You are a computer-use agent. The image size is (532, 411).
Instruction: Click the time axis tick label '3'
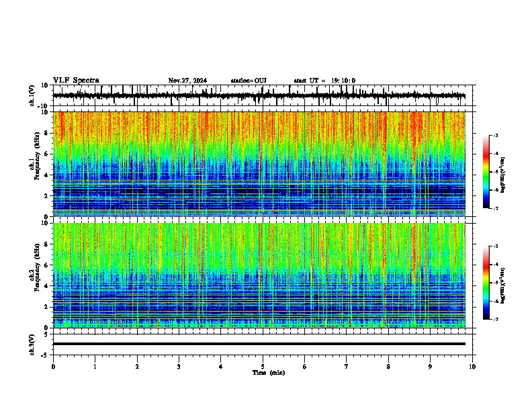click(x=179, y=367)
